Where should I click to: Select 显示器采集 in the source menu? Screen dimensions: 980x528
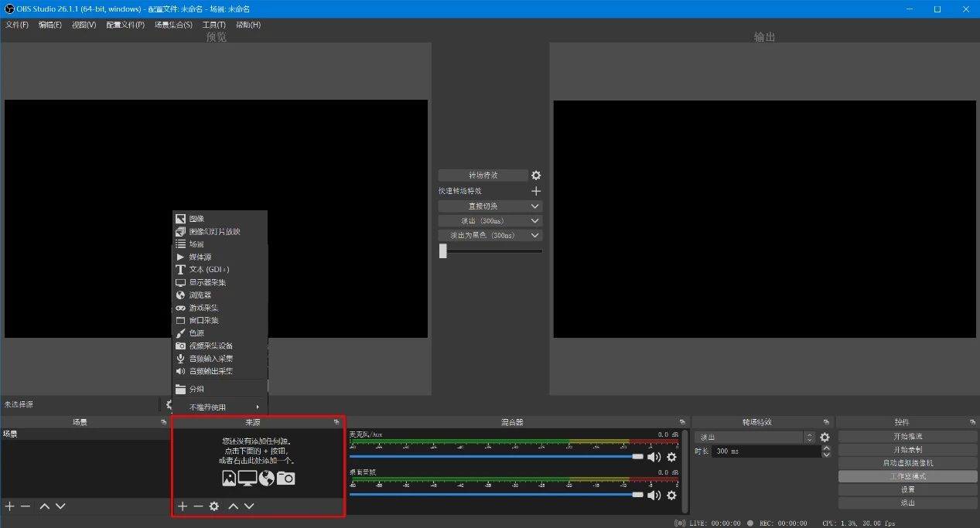(220, 282)
